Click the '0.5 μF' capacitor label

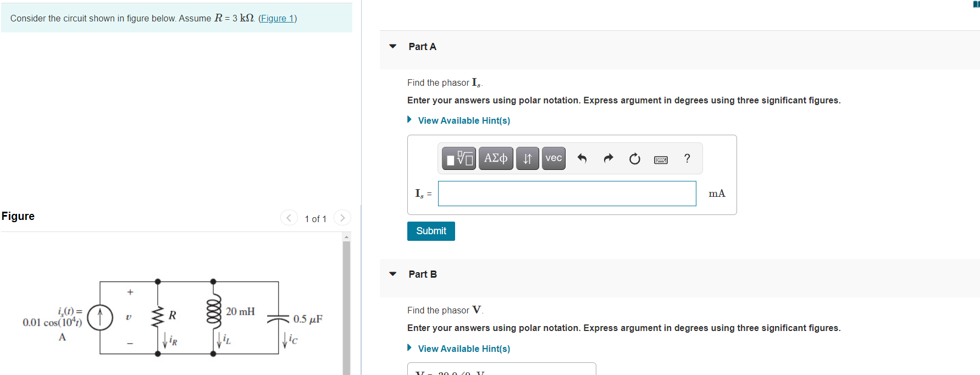click(x=308, y=319)
